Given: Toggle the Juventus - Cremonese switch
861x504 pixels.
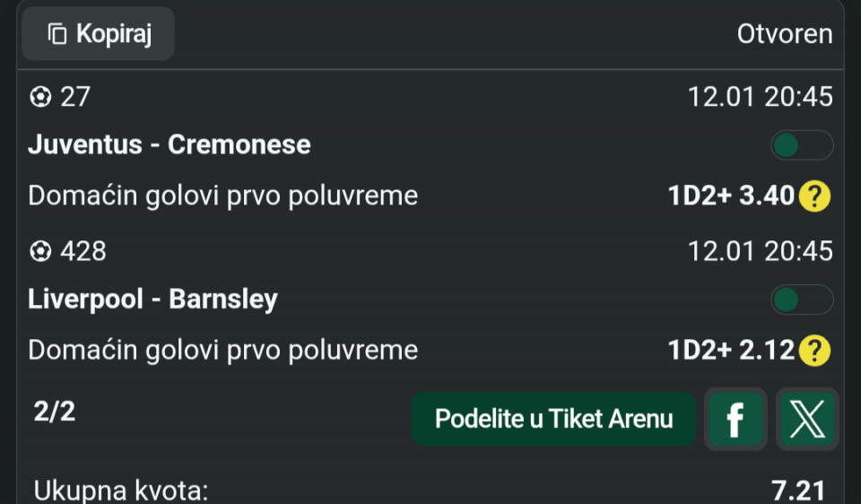Looking at the screenshot, I should pyautogui.click(x=802, y=145).
